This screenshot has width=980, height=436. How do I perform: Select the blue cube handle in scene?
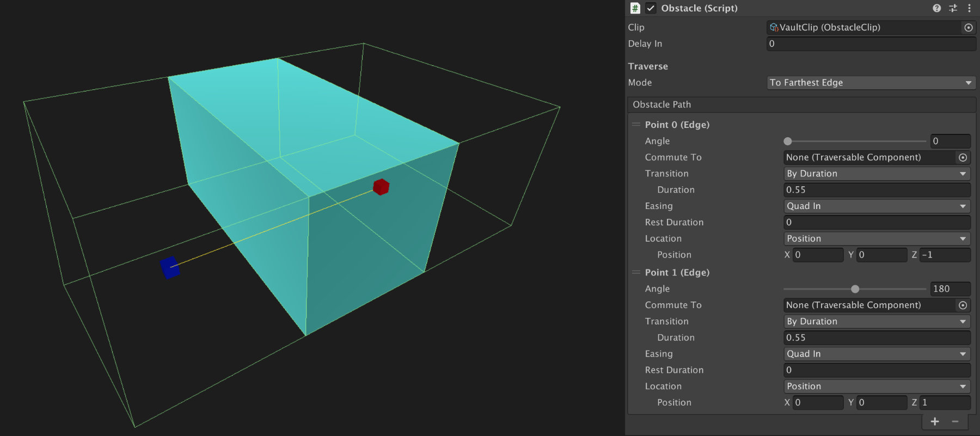pyautogui.click(x=169, y=267)
